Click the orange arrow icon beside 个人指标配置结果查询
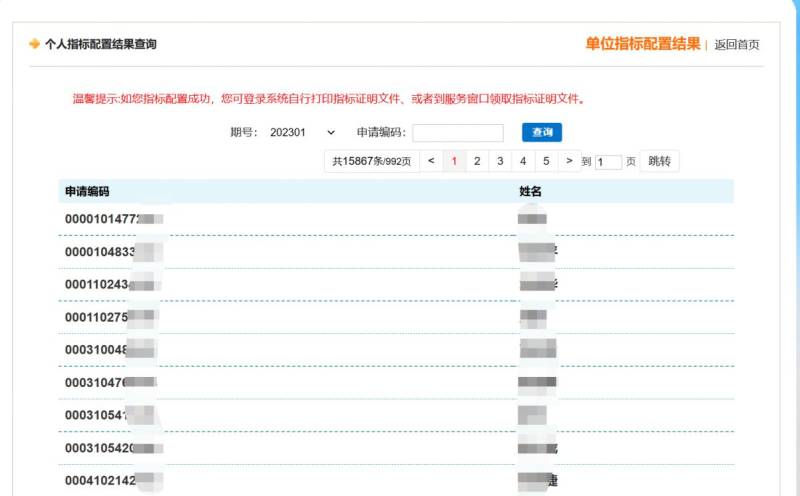 tap(34, 44)
